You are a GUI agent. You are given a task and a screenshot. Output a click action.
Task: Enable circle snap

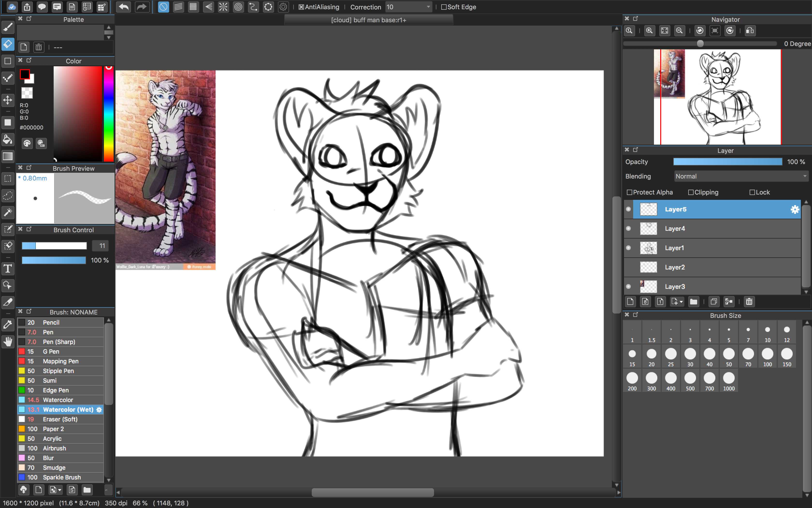tap(238, 7)
